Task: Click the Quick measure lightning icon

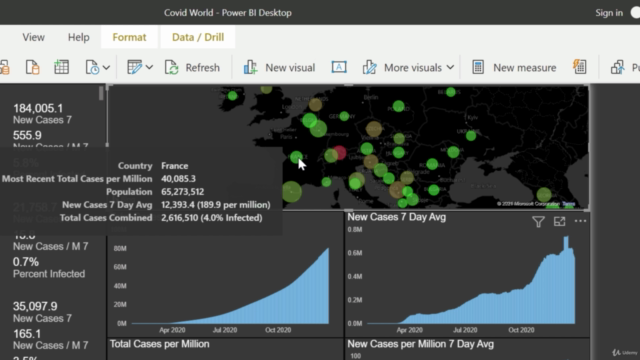Action: coord(580,67)
